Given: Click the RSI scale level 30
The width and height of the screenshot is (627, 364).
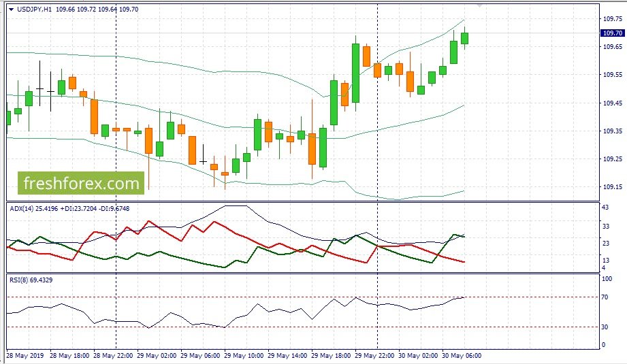Looking at the screenshot, I should click(x=605, y=327).
